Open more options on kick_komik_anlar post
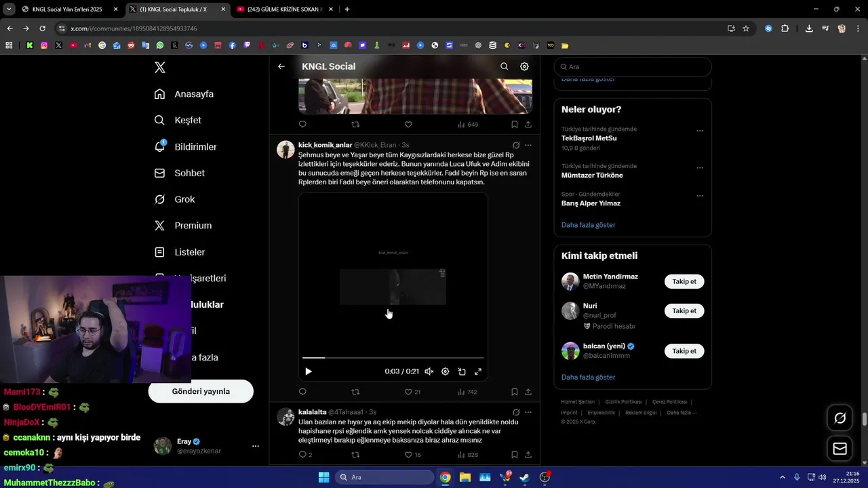The width and height of the screenshot is (868, 488). (x=528, y=145)
